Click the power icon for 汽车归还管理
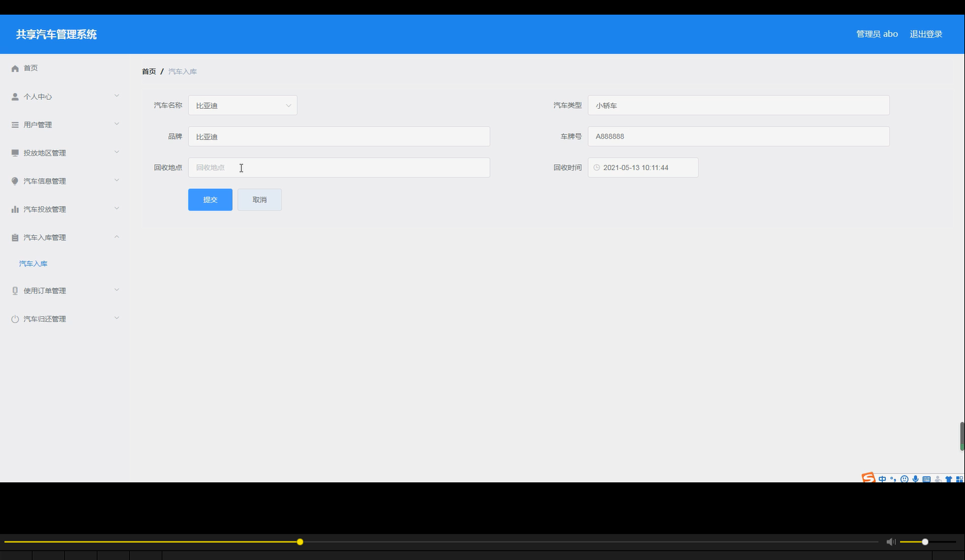Screen dimensions: 965x560 (x=15, y=319)
